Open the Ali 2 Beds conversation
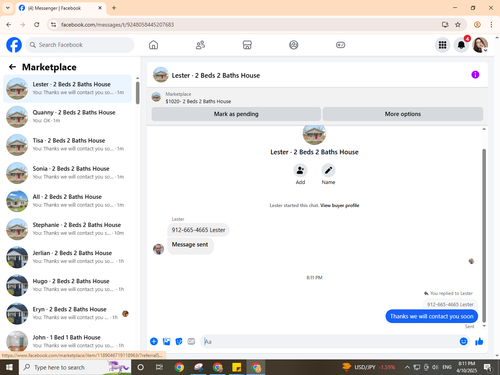 pyautogui.click(x=68, y=201)
